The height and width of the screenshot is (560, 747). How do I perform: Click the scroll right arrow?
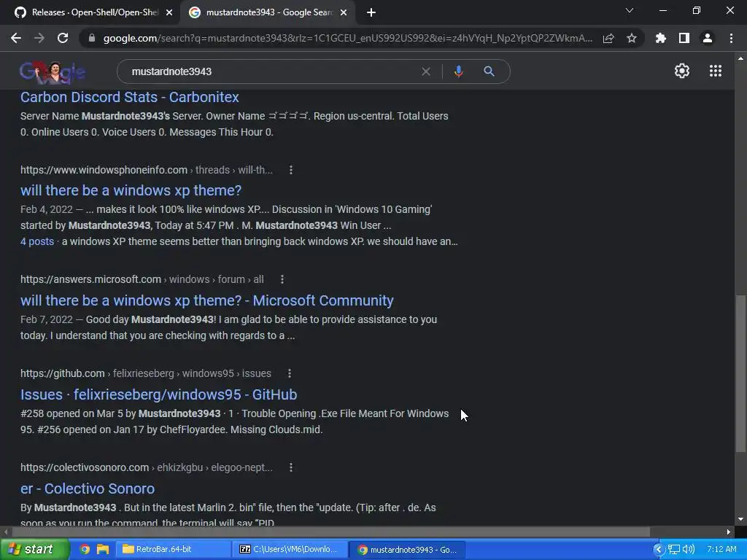point(729,532)
